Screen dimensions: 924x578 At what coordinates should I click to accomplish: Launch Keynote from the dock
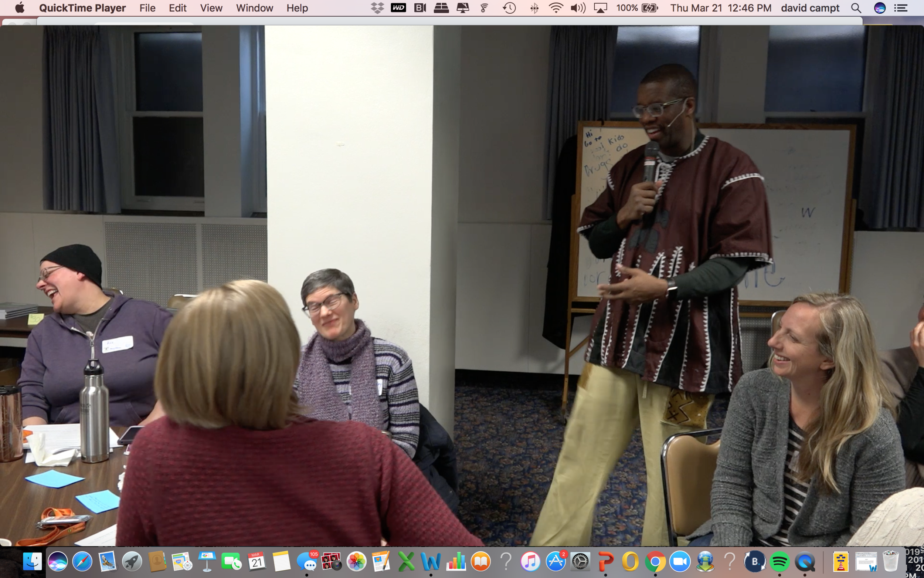207,561
